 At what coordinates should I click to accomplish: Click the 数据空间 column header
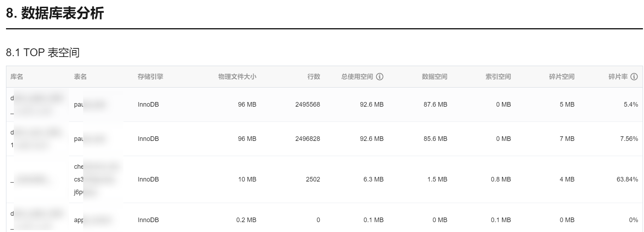coord(435,77)
